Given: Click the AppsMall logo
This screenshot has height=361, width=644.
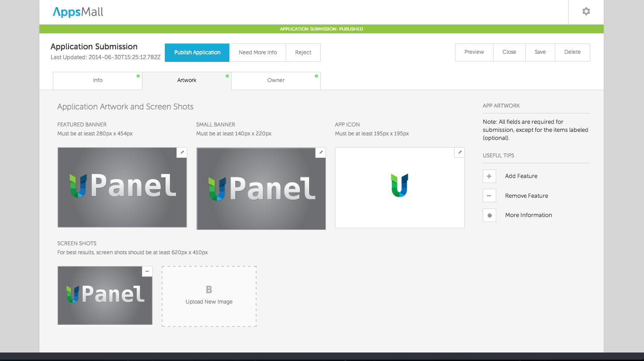Looking at the screenshot, I should (x=78, y=12).
